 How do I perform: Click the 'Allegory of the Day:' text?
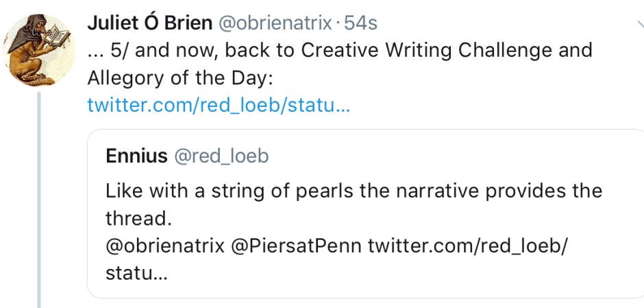coord(180,78)
